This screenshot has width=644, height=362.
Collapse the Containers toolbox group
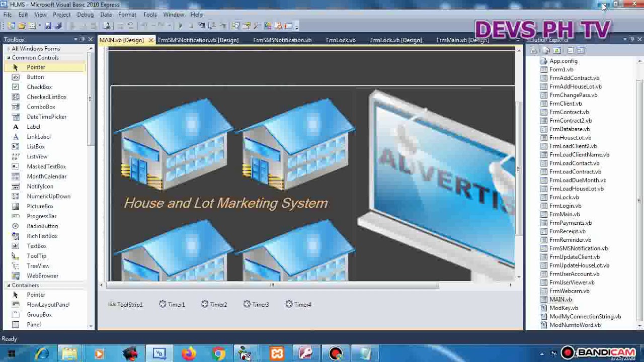[x=9, y=285]
